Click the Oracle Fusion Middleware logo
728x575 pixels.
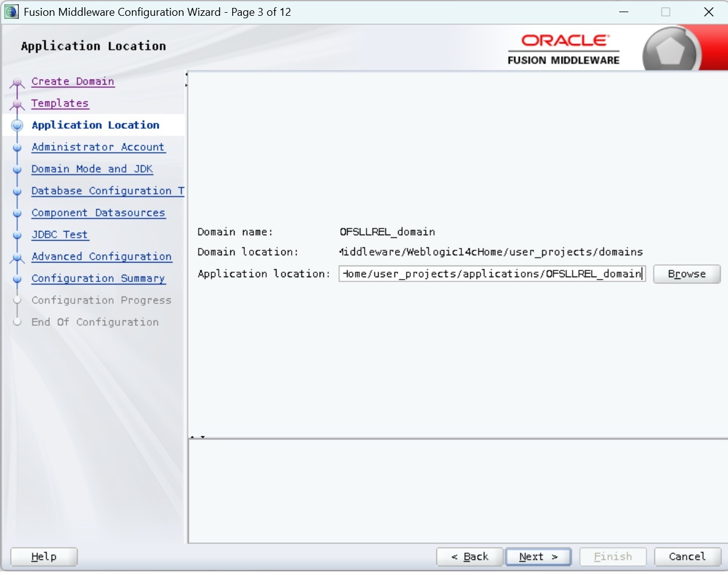pyautogui.click(x=564, y=49)
